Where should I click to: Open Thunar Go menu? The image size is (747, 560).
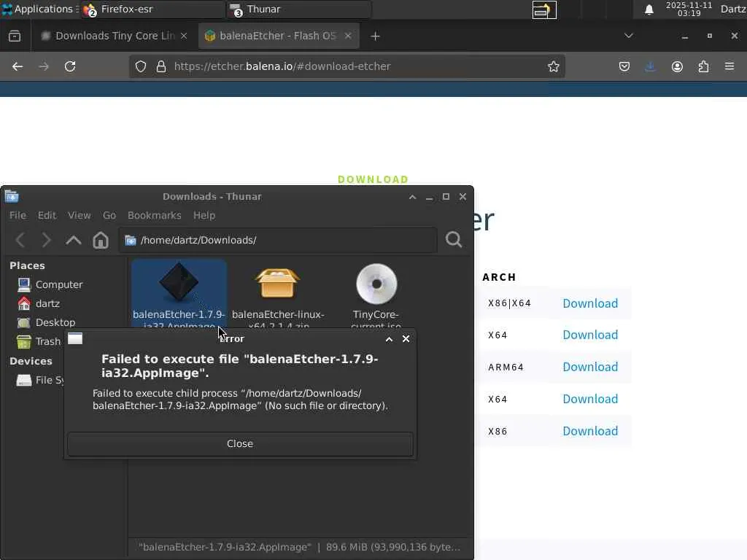[x=109, y=215]
